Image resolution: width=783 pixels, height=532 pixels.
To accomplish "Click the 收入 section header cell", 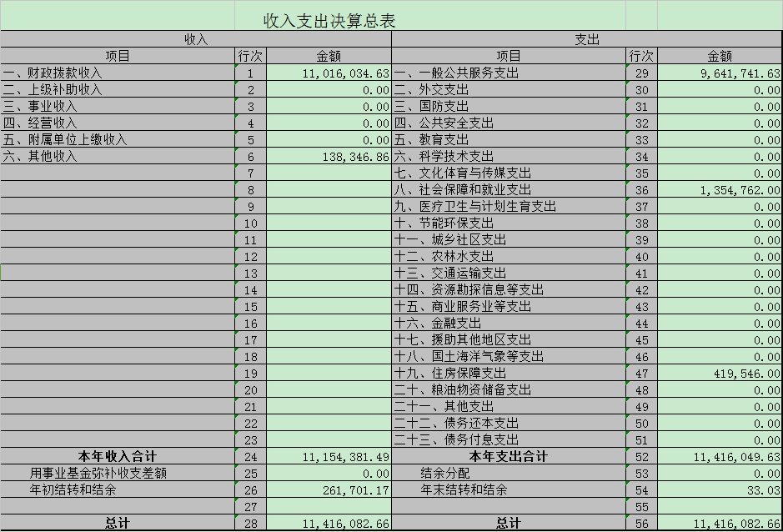I will [196, 39].
